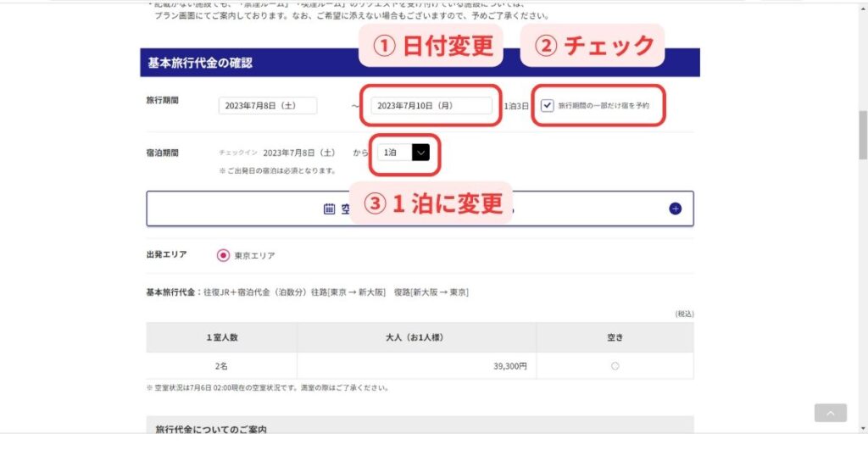Expand the availability calendar plus icon
Viewport: 868px width, 456px height.
(x=675, y=209)
